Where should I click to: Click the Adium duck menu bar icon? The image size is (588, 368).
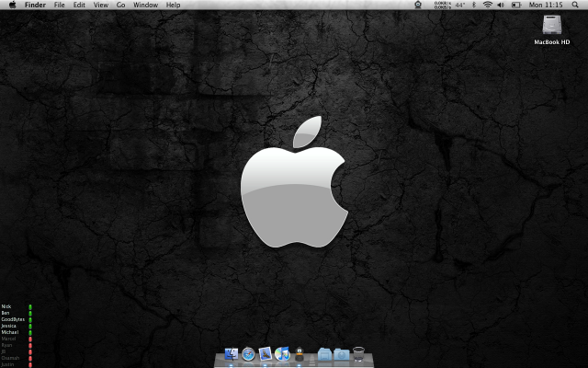click(x=418, y=5)
